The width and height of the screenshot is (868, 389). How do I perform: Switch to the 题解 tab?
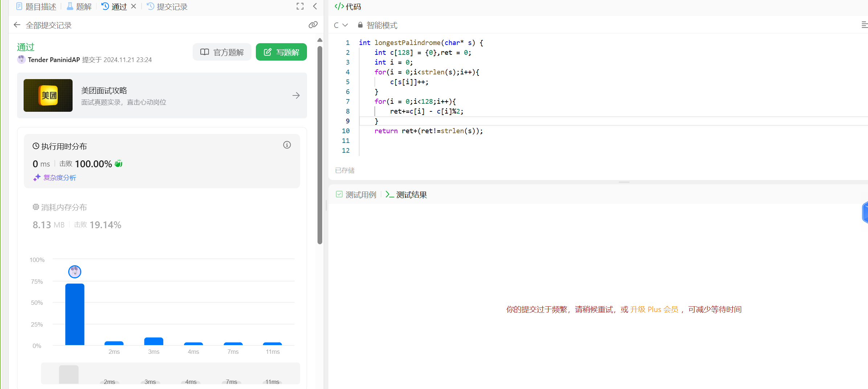(x=79, y=7)
